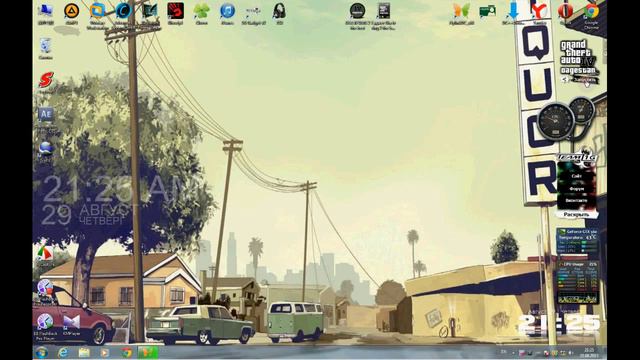Open Google Chrome desktop shortcut

tap(591, 16)
